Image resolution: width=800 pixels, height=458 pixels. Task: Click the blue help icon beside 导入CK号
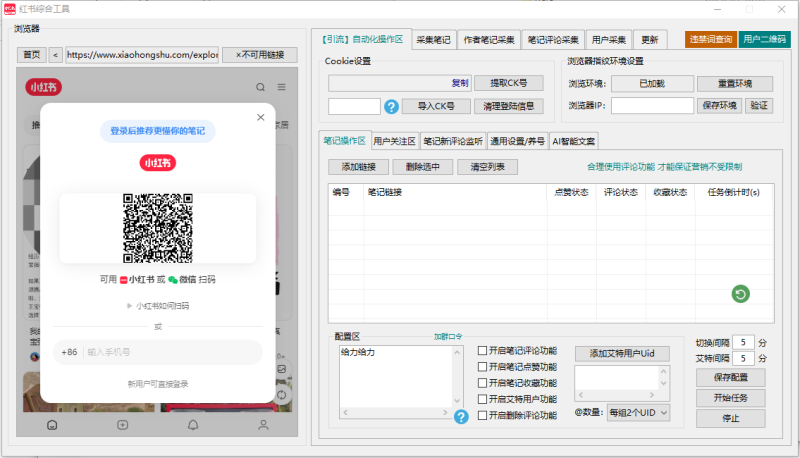point(391,107)
